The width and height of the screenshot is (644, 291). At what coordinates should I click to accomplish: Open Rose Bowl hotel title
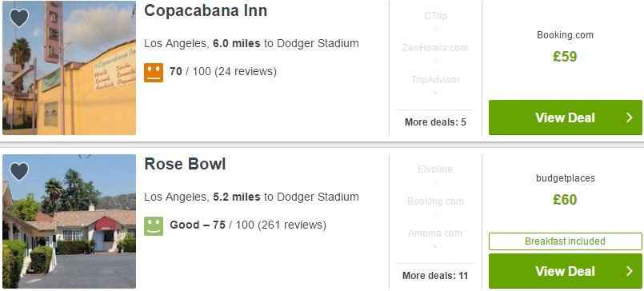point(186,164)
